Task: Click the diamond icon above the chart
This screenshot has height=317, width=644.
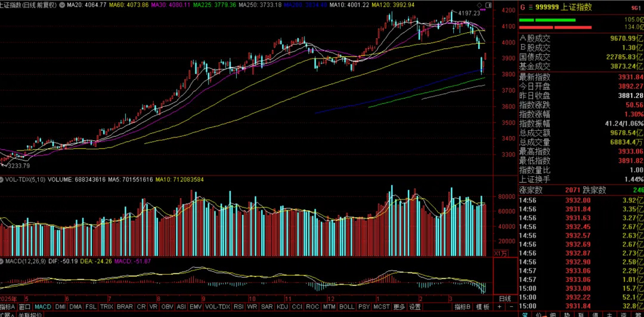Action: [479, 5]
